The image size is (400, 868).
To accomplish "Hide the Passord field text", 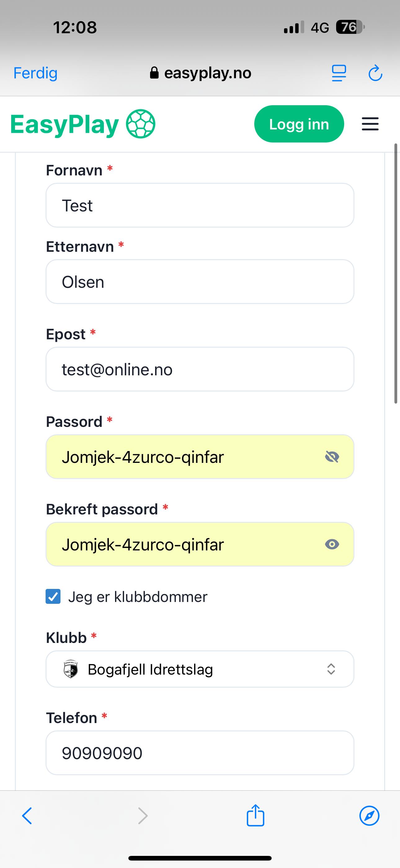I will pos(332,457).
